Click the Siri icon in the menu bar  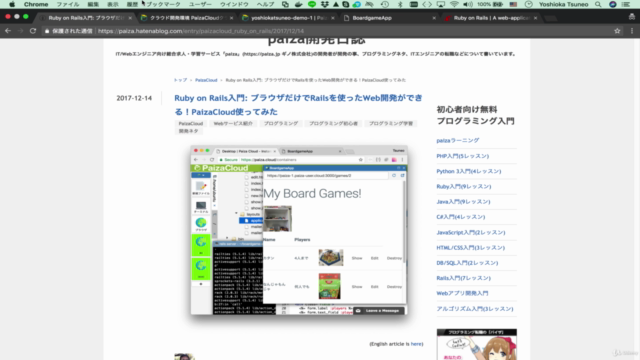click(x=613, y=4)
